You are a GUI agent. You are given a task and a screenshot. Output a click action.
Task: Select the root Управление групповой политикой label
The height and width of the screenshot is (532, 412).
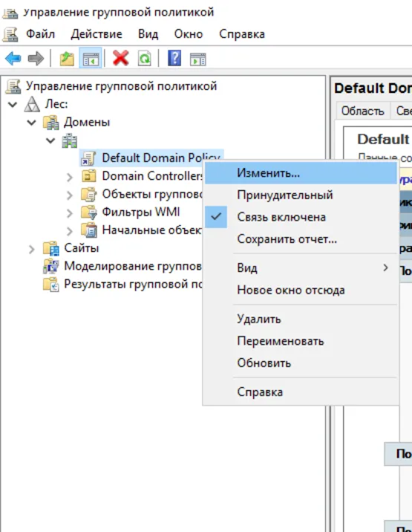tap(122, 86)
